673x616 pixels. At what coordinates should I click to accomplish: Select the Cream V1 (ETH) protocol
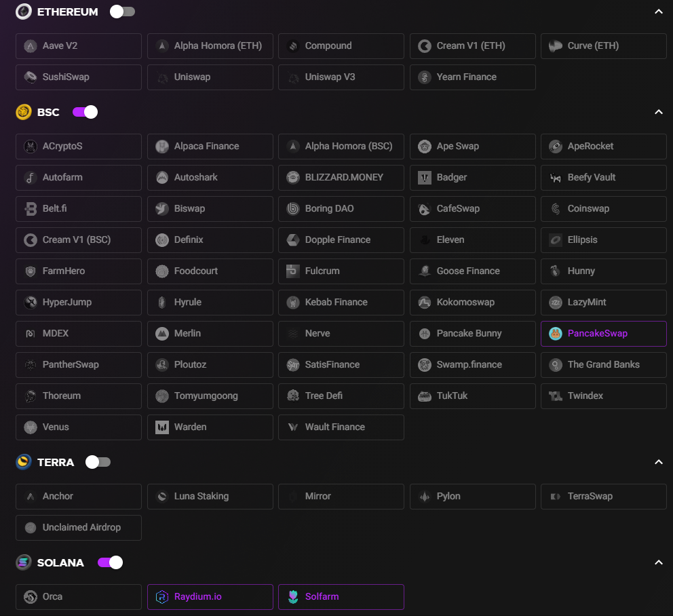tap(473, 46)
